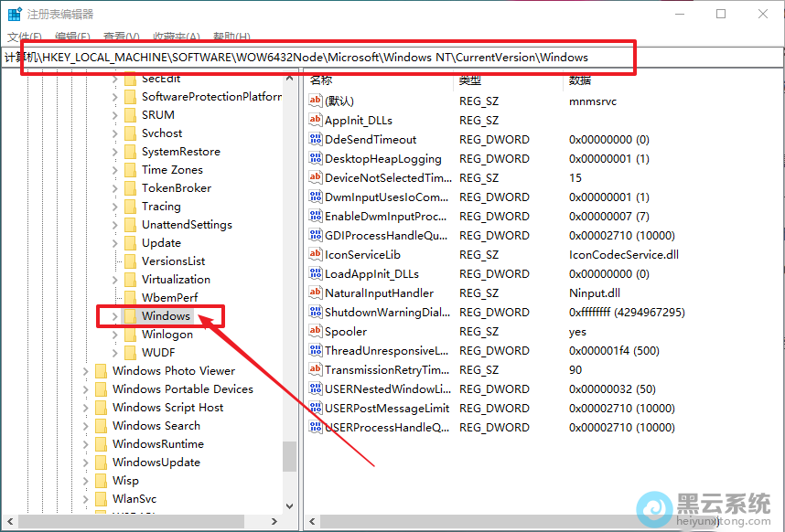The image size is (785, 532).
Task: Click the IconServiceLib string value icon
Action: pyautogui.click(x=316, y=255)
